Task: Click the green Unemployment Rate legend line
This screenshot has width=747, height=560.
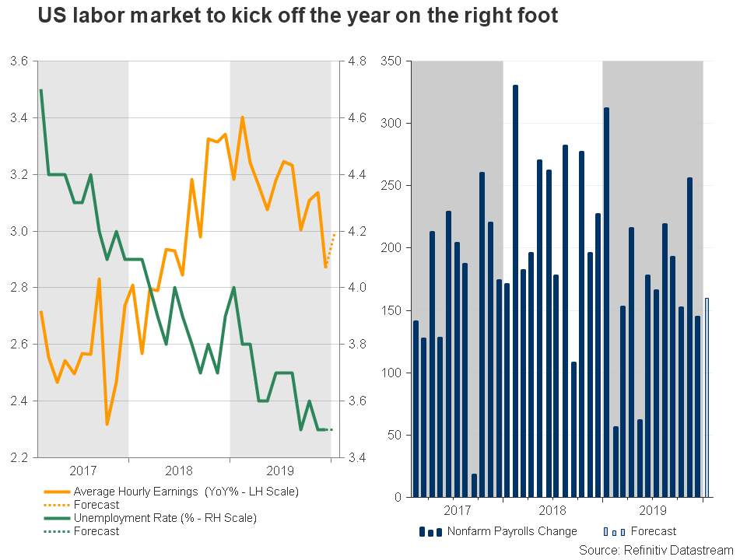Action: (56, 518)
